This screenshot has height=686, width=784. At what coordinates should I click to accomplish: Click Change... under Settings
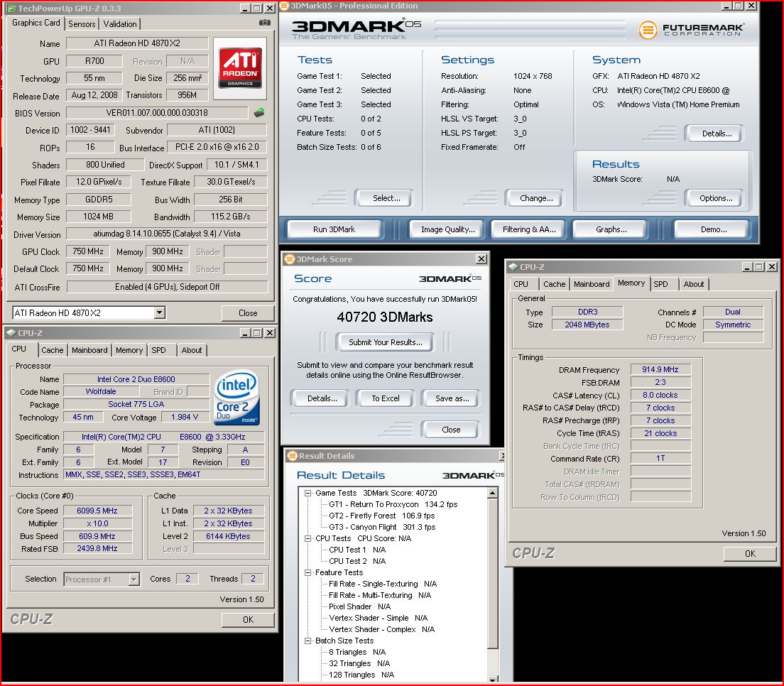[x=536, y=198]
